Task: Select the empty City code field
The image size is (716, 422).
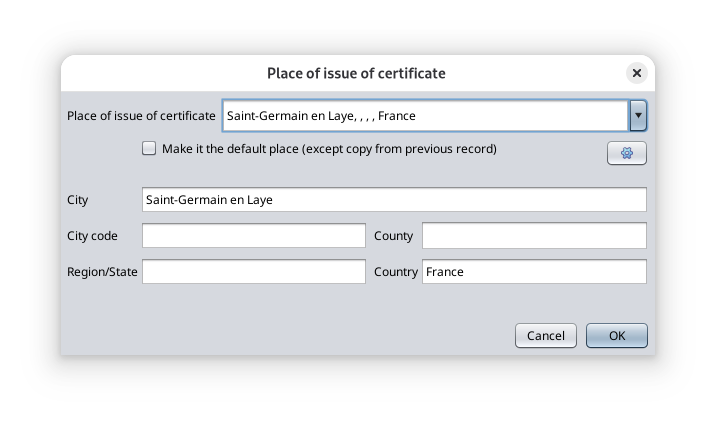Action: [253, 236]
